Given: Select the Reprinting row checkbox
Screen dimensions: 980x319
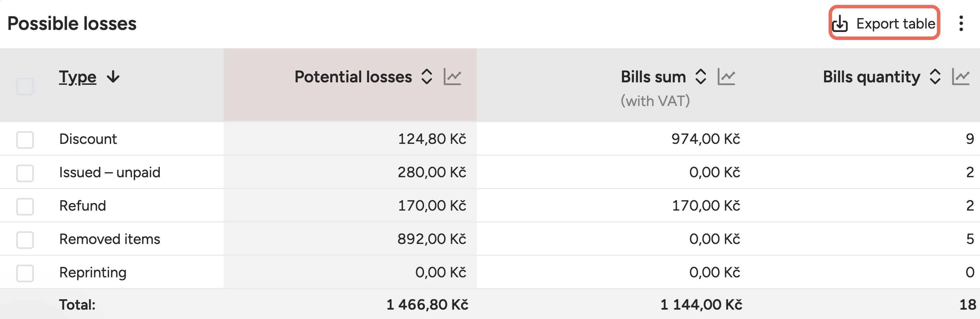Looking at the screenshot, I should pos(25,273).
